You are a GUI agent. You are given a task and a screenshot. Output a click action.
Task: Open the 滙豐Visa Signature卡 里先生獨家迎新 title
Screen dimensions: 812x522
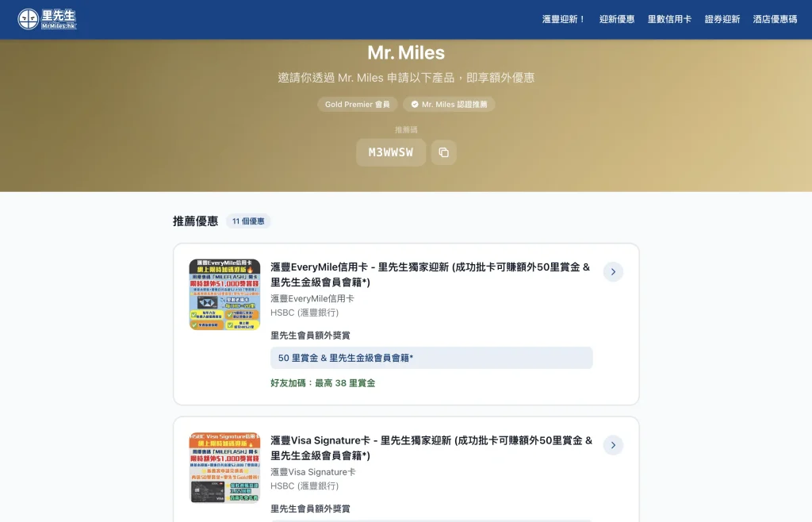(431, 448)
